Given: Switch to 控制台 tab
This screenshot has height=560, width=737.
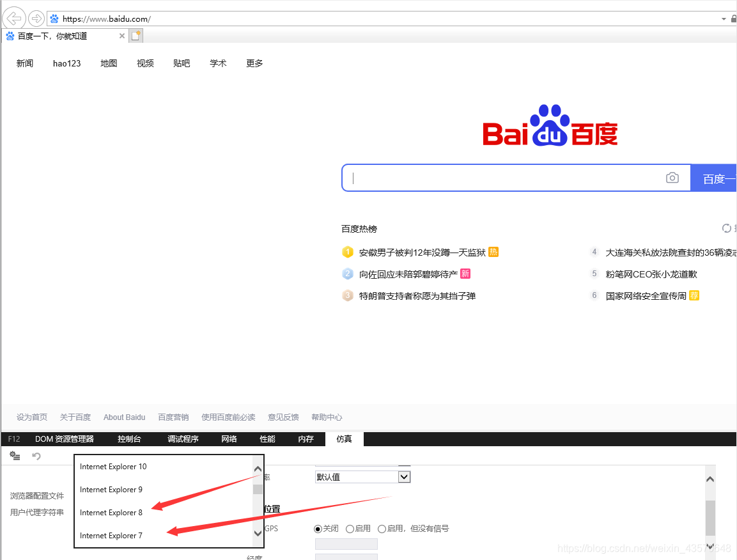Looking at the screenshot, I should (129, 439).
